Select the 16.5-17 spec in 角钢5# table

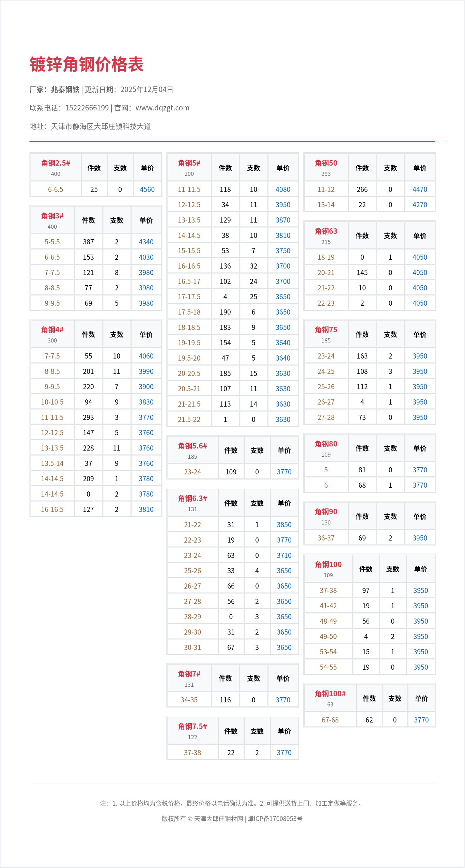[189, 281]
